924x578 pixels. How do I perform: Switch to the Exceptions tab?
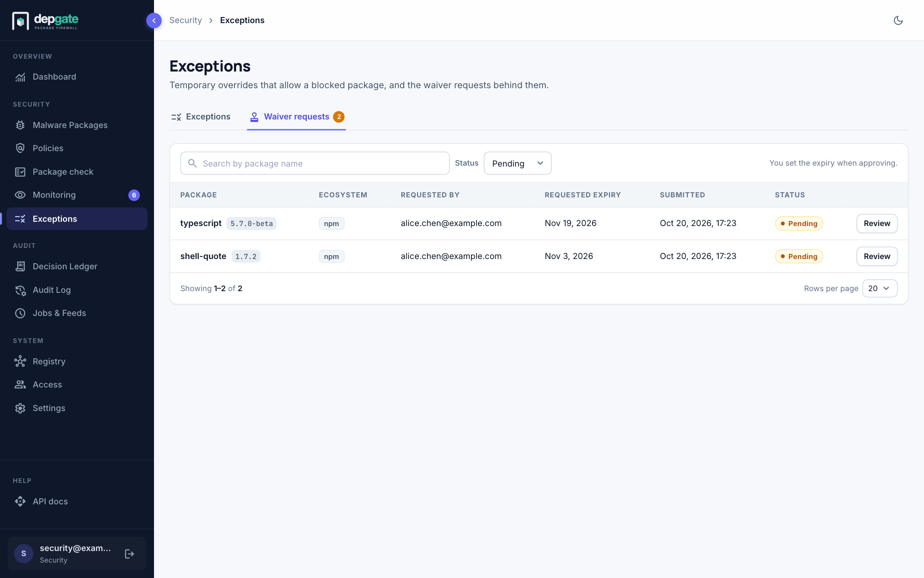point(200,116)
